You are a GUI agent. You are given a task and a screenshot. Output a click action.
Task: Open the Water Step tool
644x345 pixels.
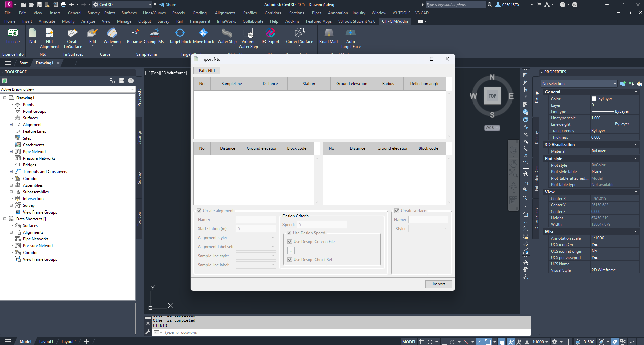click(x=227, y=36)
